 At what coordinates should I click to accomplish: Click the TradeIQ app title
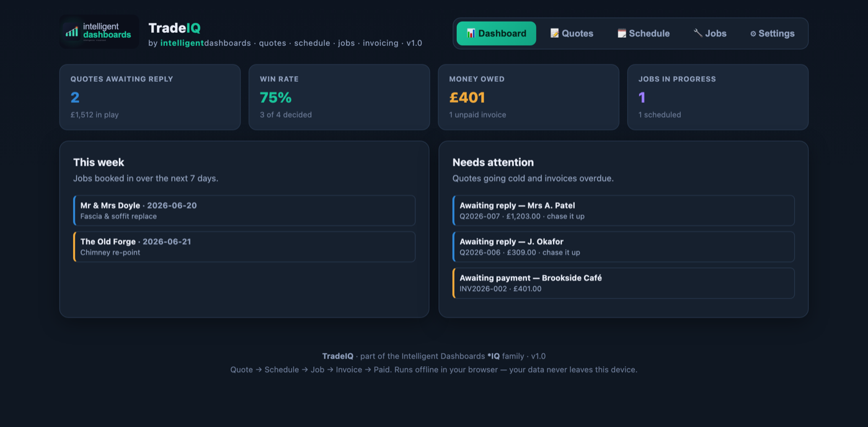point(174,28)
